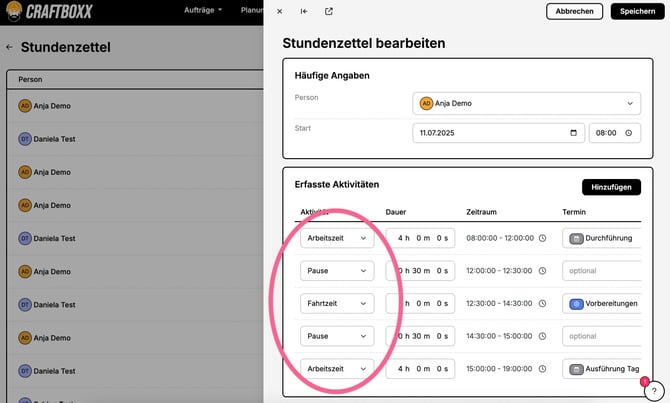
Task: Click the Speichern button
Action: [638, 12]
